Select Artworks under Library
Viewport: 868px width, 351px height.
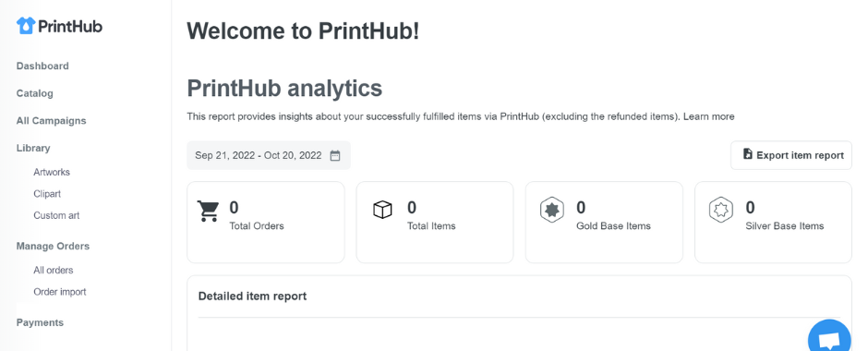pyautogui.click(x=52, y=172)
